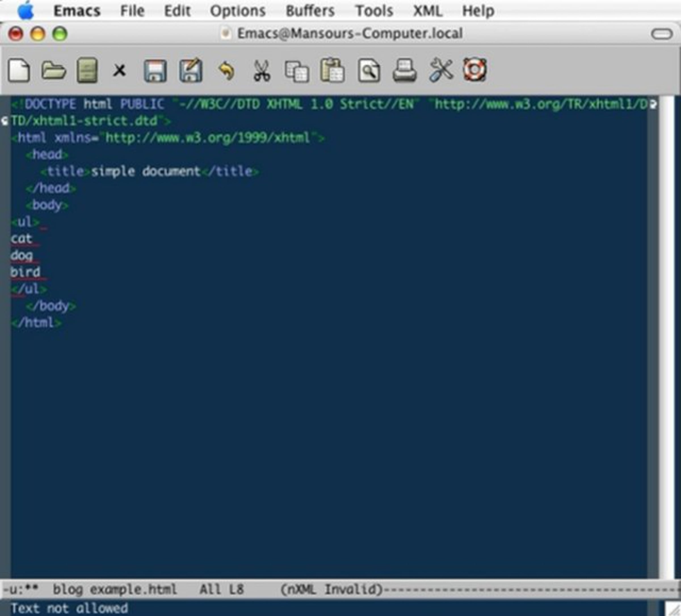Viewport: 681px width, 616px height.
Task: Click the red close window button
Action: [16, 34]
